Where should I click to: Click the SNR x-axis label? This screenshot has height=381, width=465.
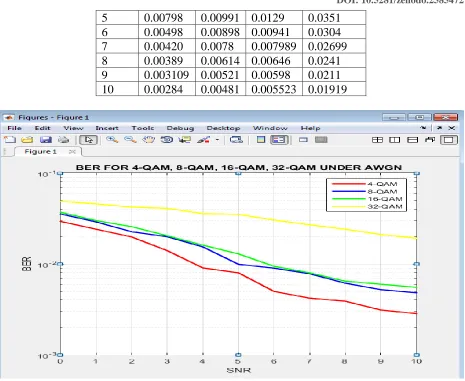point(239,370)
